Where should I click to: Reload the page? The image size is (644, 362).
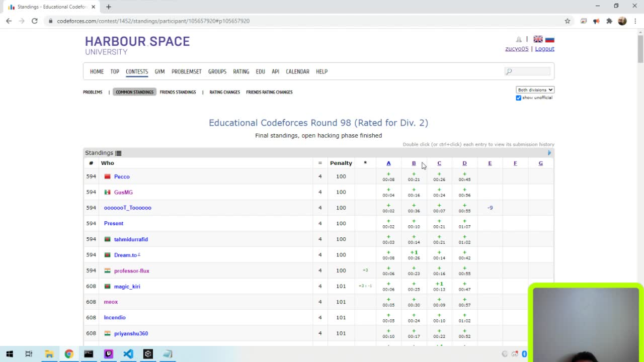tap(35, 21)
